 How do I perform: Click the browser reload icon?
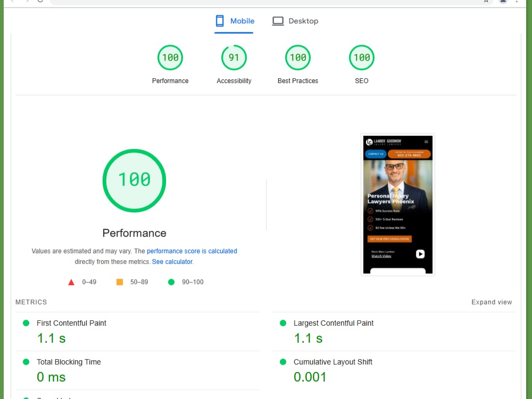(x=40, y=1)
